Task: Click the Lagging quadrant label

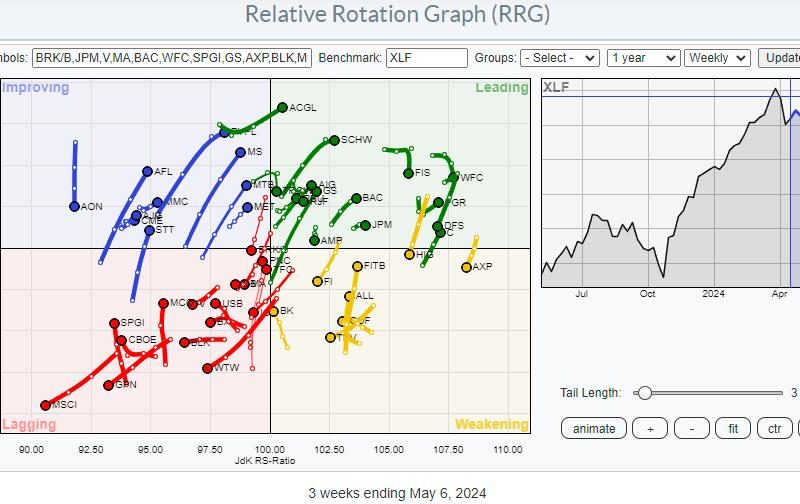Action: pyautogui.click(x=29, y=424)
